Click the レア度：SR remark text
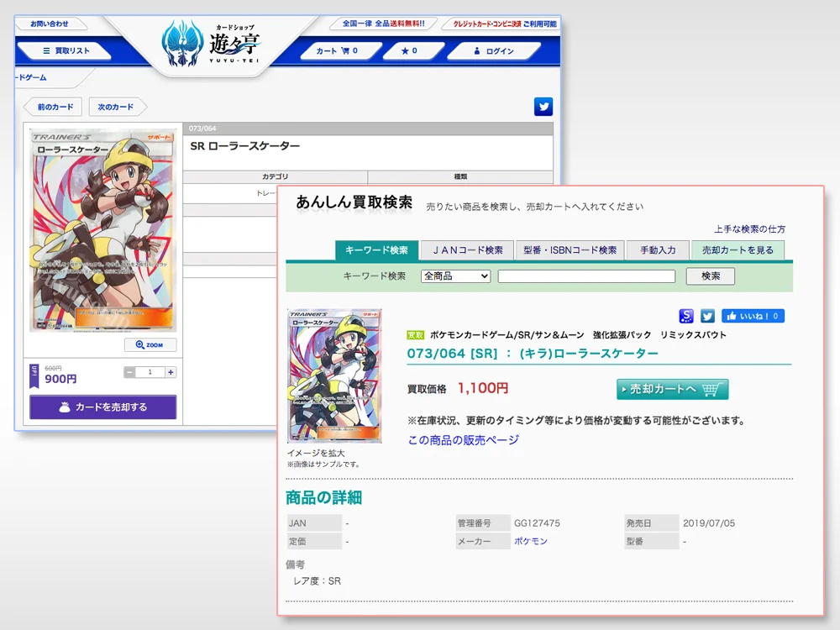Viewport: 840px width, 630px height. (x=317, y=580)
